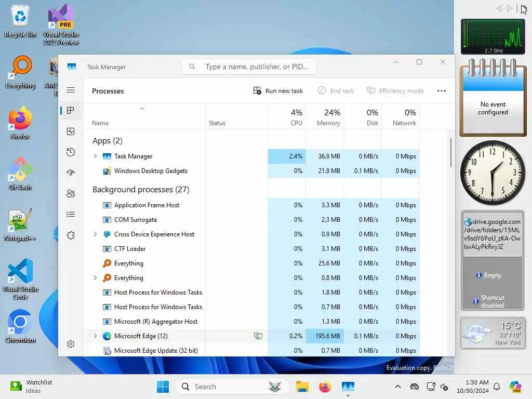
Task: Expand the Microsoft Edge (12) process group
Action: tap(96, 336)
